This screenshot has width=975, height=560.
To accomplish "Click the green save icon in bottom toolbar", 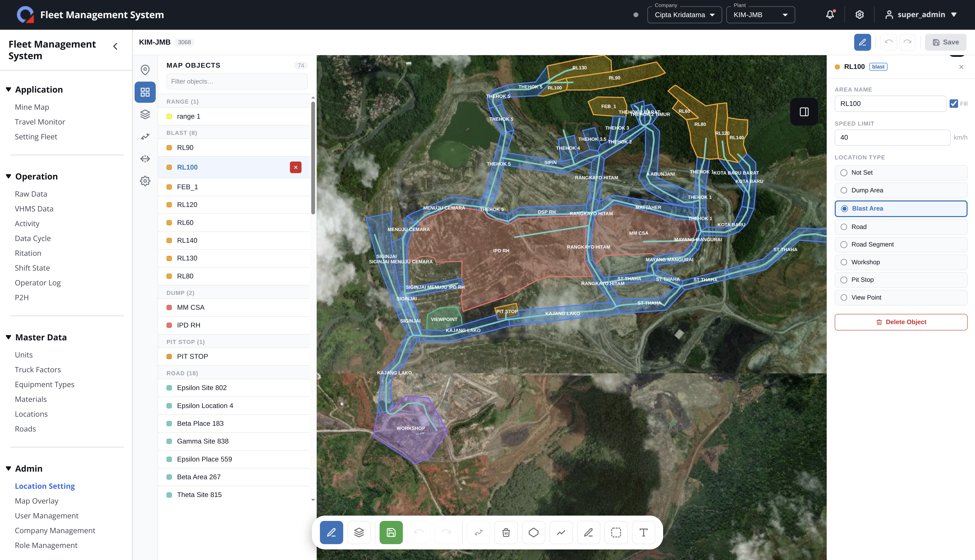I will [x=391, y=532].
